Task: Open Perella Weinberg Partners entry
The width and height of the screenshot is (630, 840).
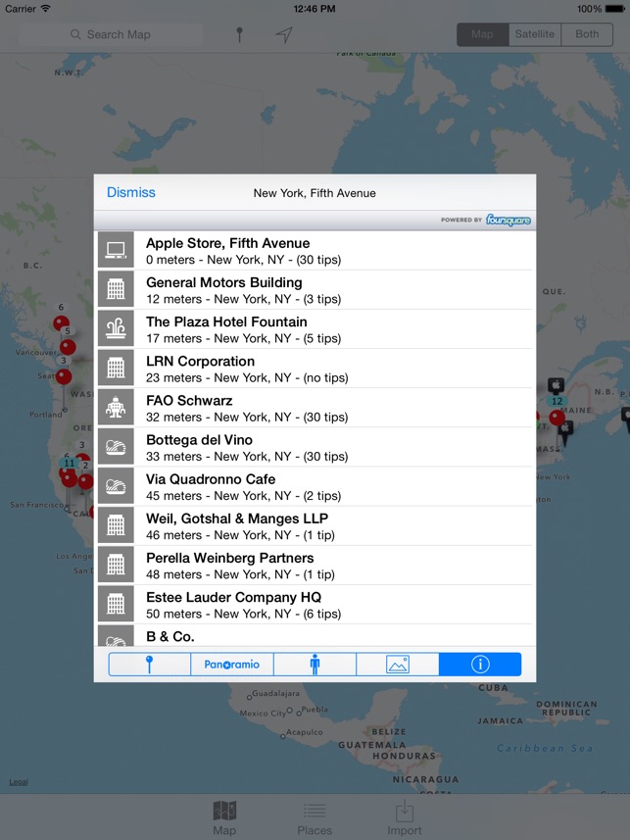Action: 315,566
